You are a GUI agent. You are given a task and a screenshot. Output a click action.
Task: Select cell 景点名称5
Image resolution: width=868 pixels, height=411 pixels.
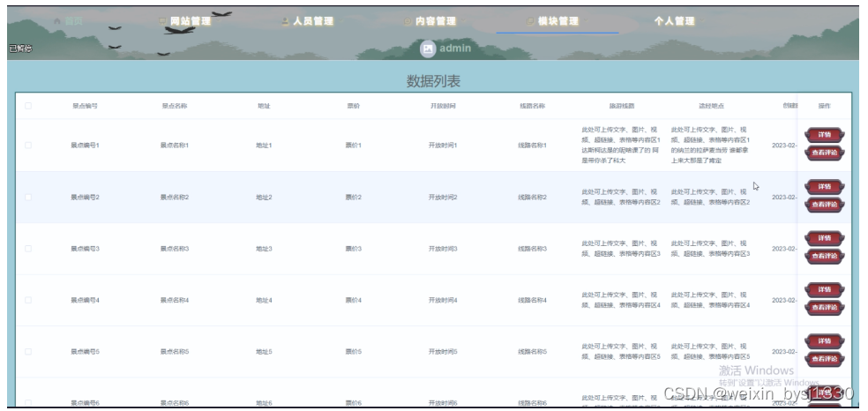pos(175,352)
